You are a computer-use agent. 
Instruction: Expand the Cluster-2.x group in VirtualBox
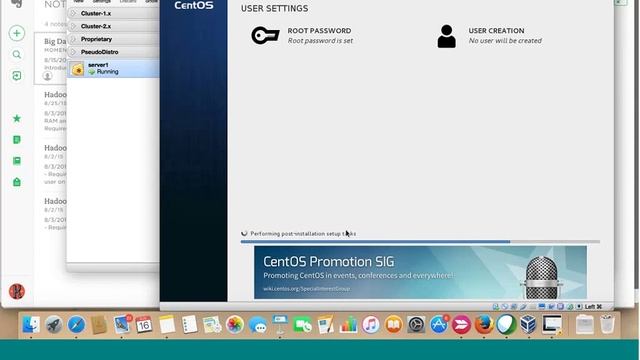73,26
